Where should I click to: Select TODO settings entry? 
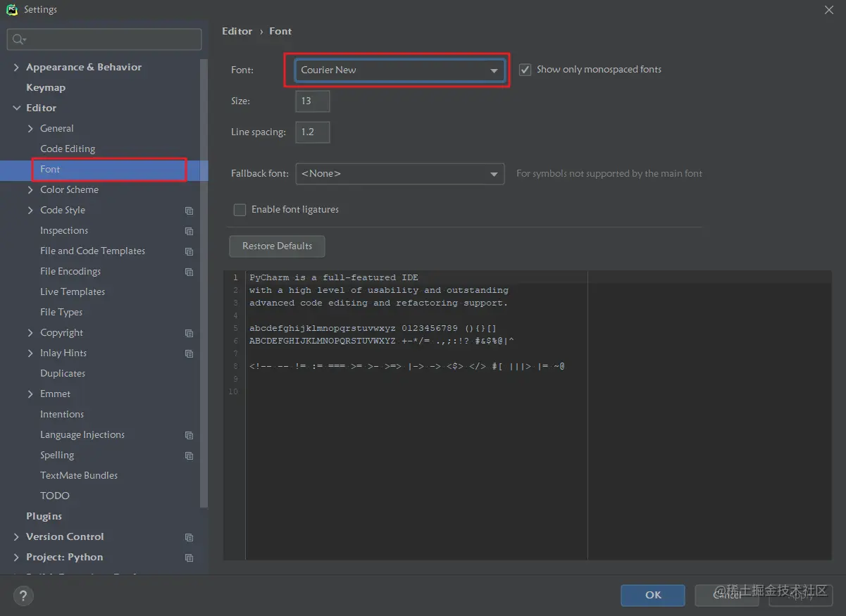click(x=55, y=496)
